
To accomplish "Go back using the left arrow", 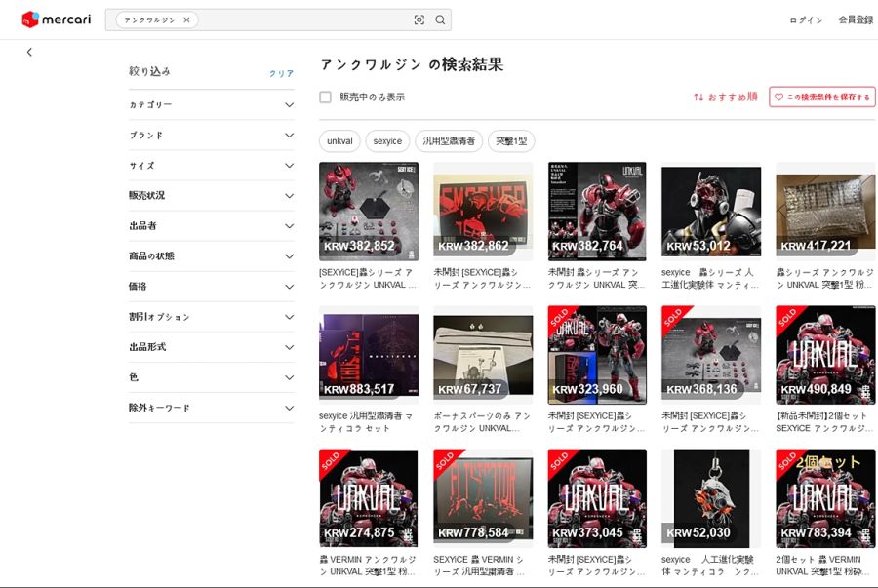I will [x=29, y=52].
